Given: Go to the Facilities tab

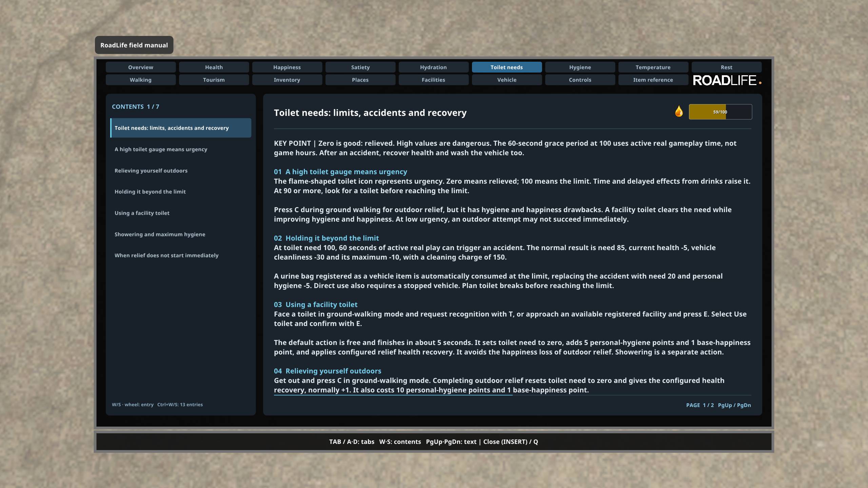Looking at the screenshot, I should point(434,80).
